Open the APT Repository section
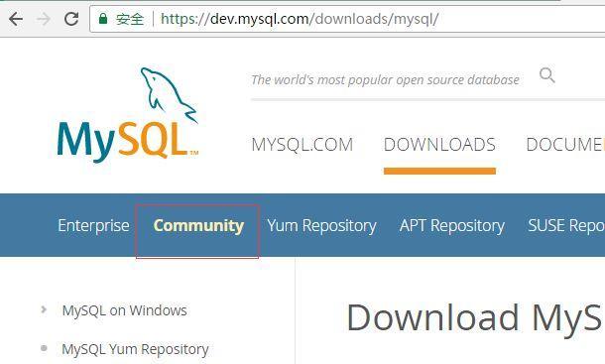Image resolution: width=605 pixels, height=364 pixels. [452, 226]
